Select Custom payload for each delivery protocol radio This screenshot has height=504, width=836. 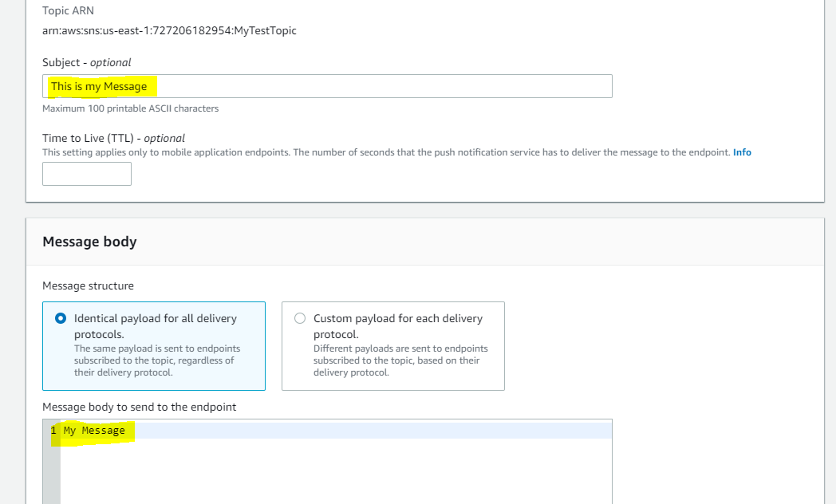coord(300,318)
